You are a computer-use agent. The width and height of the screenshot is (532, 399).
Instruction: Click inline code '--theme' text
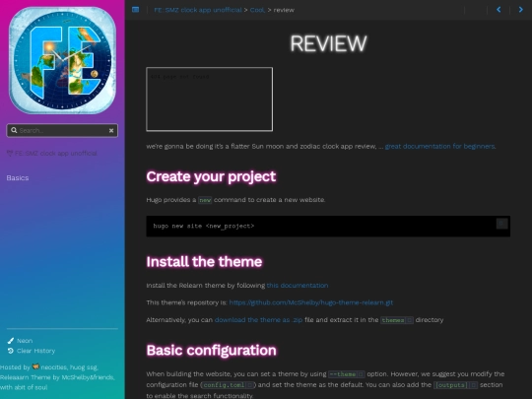(342, 374)
